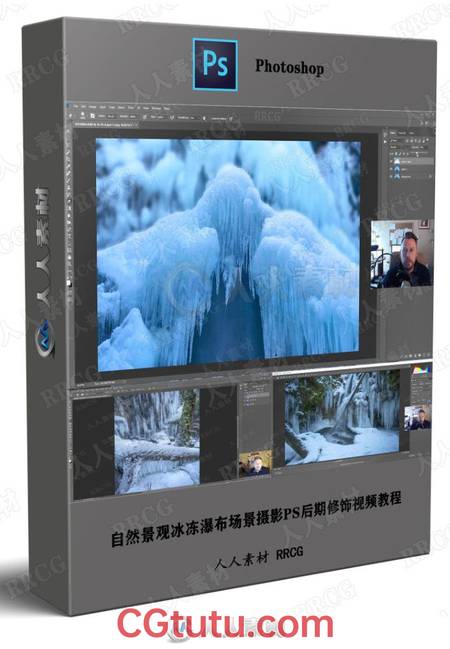Click the open document title tab

tap(106, 125)
